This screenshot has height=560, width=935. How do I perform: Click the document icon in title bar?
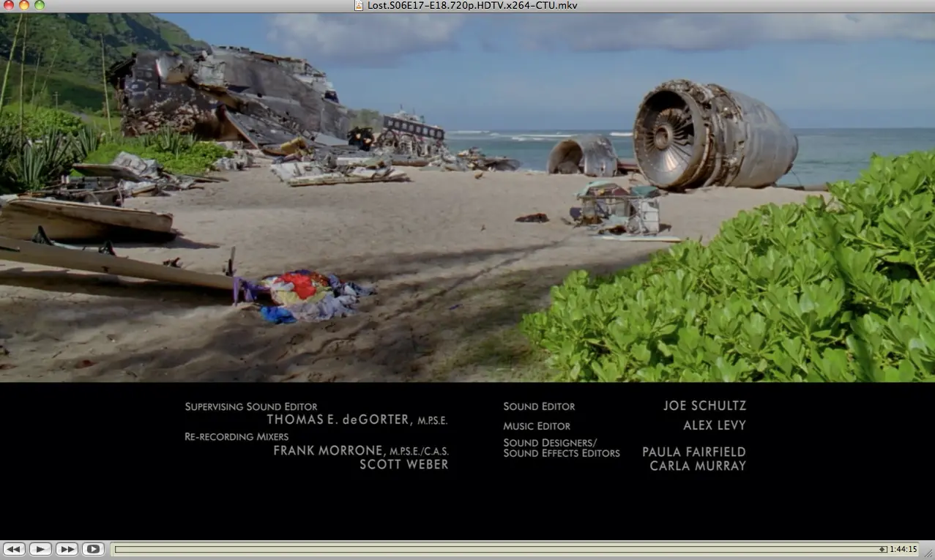pyautogui.click(x=359, y=5)
